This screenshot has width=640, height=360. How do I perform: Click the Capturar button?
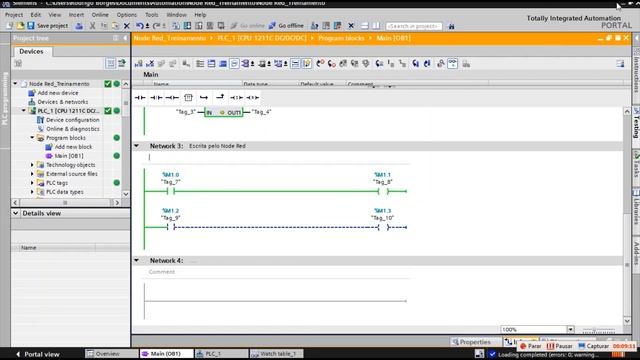tap(593, 346)
